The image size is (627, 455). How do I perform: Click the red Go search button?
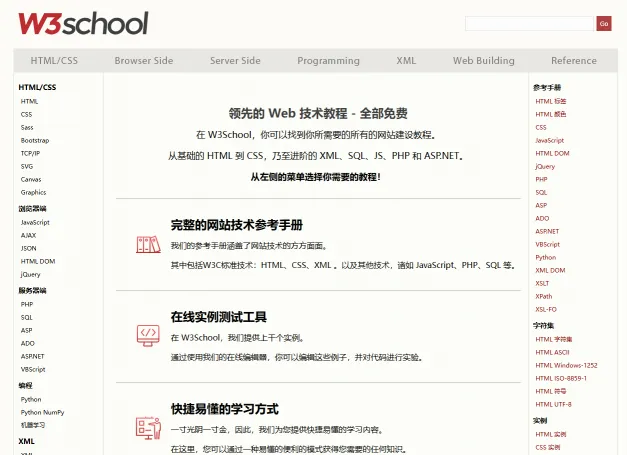(604, 24)
